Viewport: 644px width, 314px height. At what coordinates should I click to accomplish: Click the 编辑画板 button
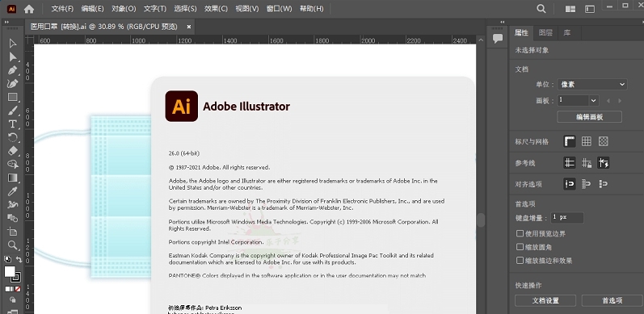pos(589,117)
